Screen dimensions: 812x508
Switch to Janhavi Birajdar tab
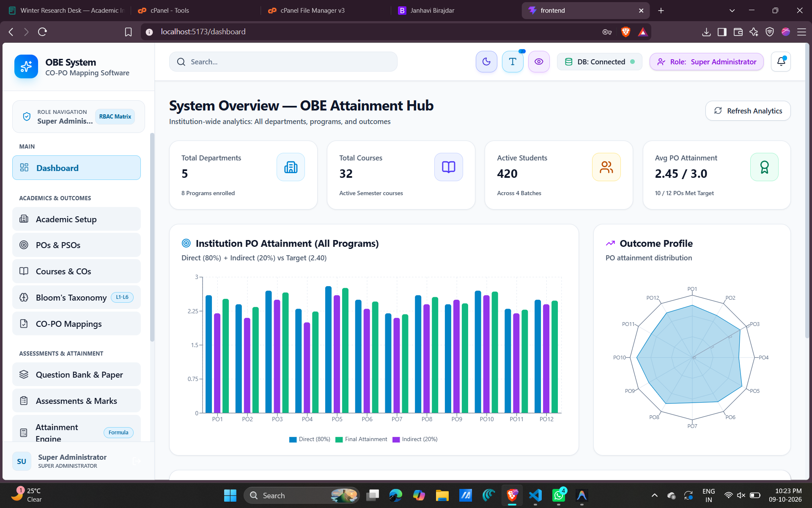click(455, 11)
